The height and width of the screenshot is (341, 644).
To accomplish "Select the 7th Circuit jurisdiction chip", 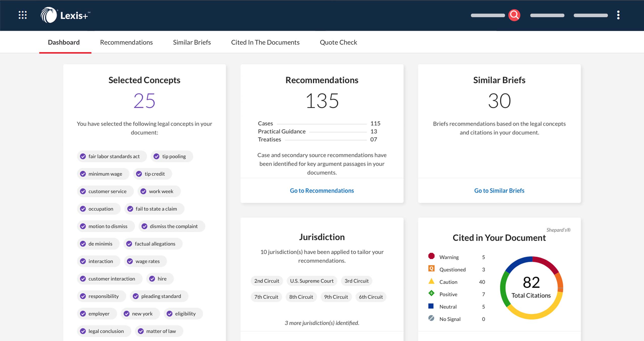I will (266, 297).
